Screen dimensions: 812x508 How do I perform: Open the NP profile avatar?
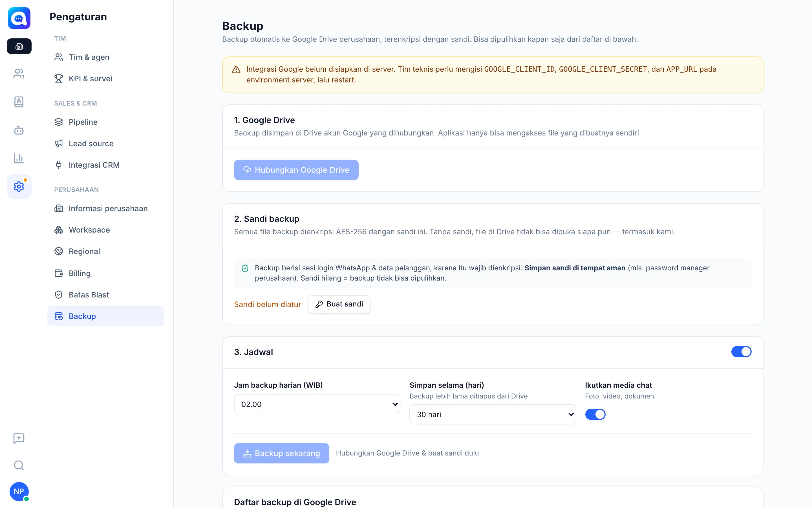point(19,491)
